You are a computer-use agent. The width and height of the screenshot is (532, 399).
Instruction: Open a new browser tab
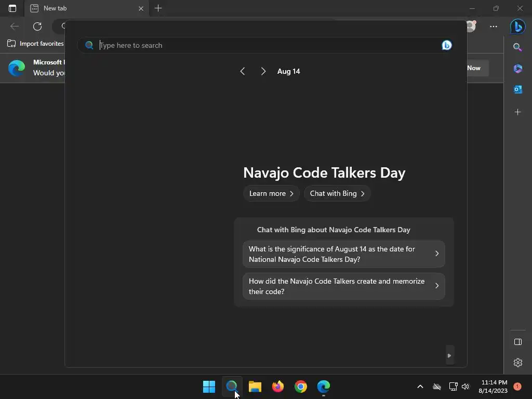158,8
